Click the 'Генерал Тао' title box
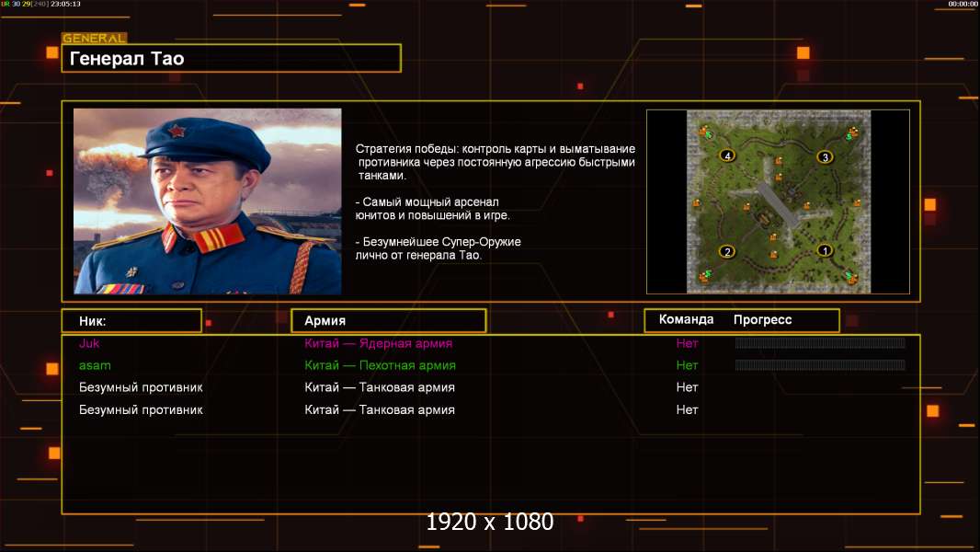This screenshot has width=980, height=552. pos(232,58)
